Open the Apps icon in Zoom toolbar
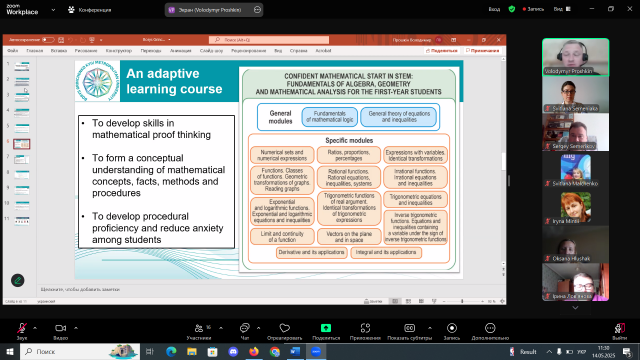The image size is (640, 360). coord(365,328)
